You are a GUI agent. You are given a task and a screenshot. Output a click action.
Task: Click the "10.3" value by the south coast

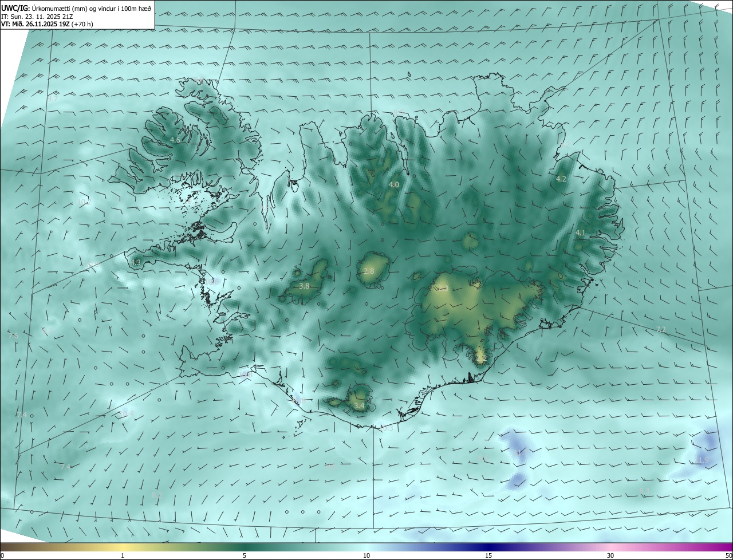387,428
